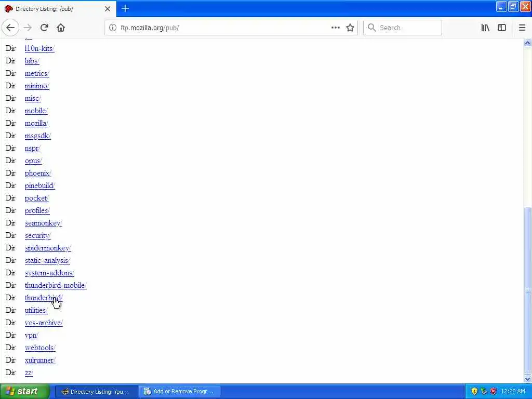Click the vertical scrollbar thumb
This screenshot has width=532, height=399.
(528, 290)
